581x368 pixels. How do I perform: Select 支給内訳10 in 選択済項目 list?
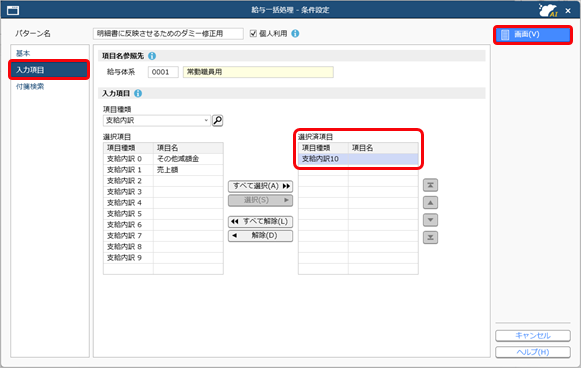tap(358, 159)
